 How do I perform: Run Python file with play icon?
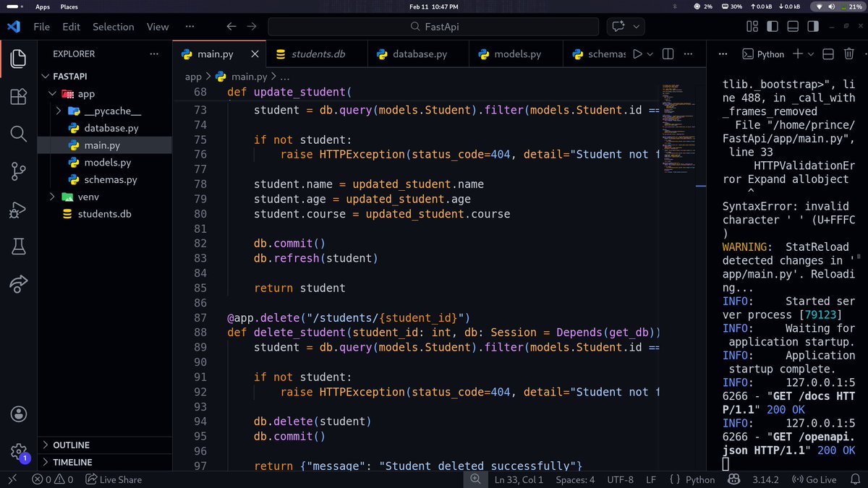point(637,54)
